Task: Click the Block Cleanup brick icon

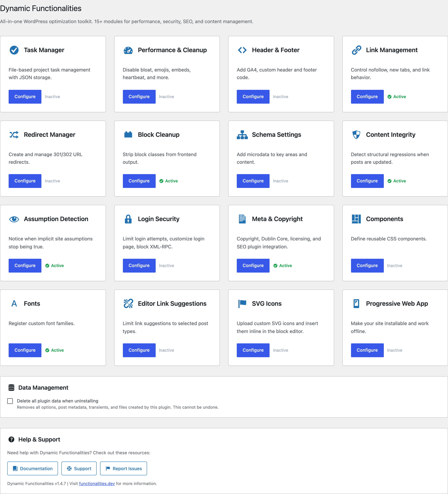Action: point(128,135)
